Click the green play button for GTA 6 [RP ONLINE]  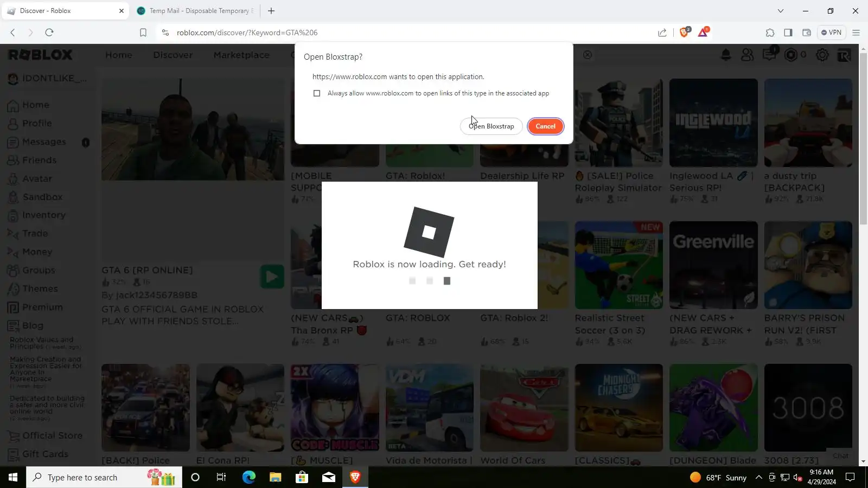pos(272,277)
